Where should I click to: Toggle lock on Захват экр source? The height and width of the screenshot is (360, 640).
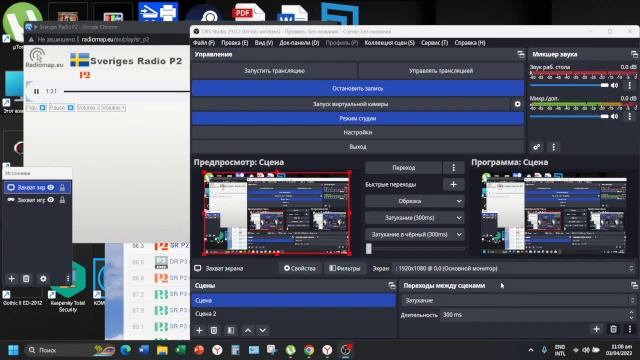62,187
